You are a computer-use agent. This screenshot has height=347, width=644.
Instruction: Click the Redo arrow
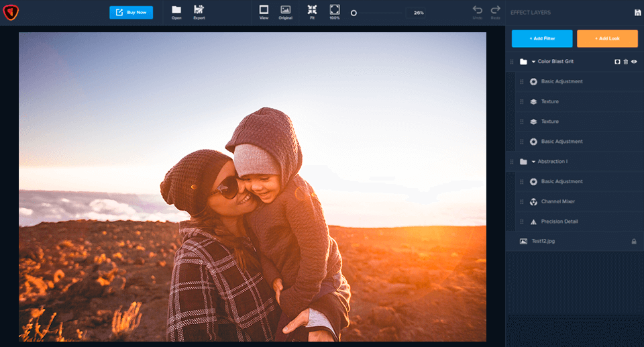coord(496,10)
